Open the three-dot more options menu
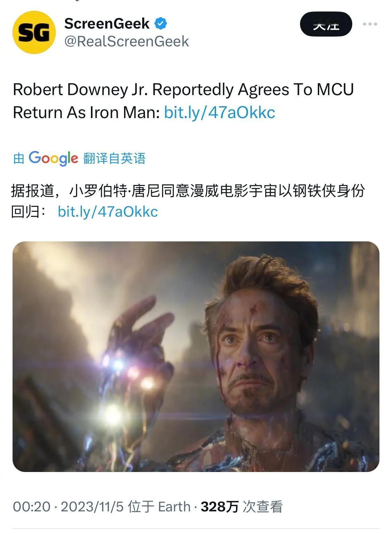The width and height of the screenshot is (392, 534). [x=370, y=24]
